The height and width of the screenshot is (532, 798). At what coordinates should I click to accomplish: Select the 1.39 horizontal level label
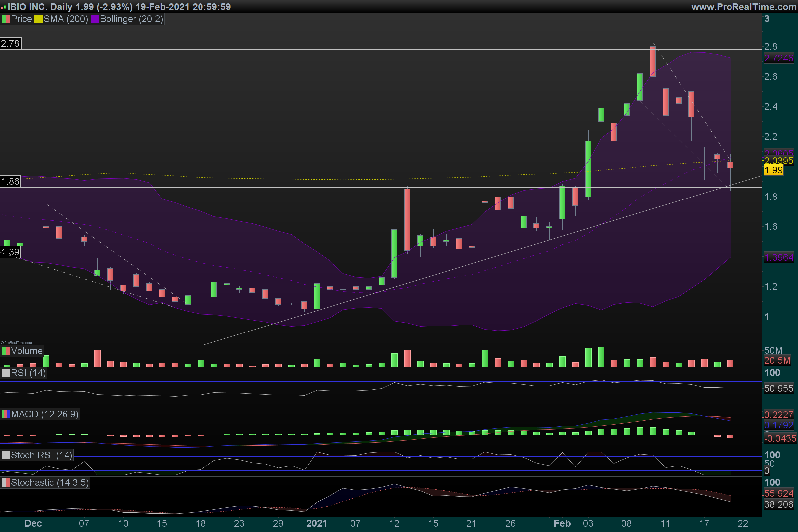11,252
